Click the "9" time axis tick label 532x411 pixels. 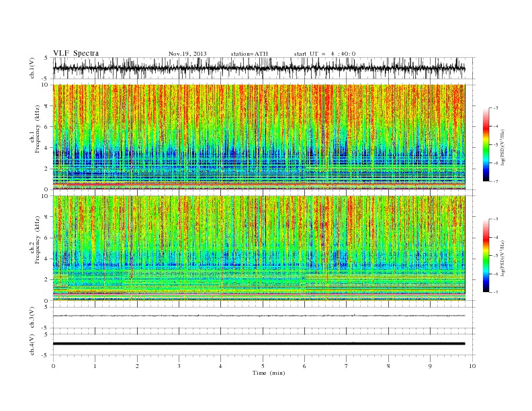pyautogui.click(x=430, y=366)
